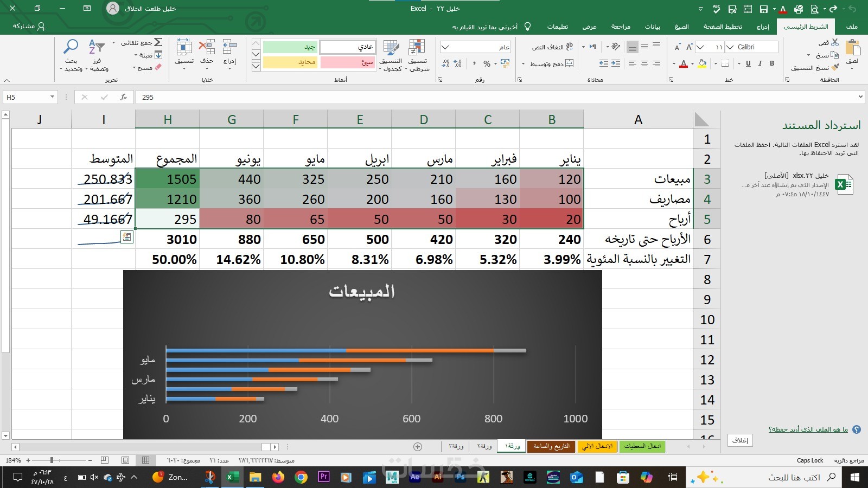Open Merge & Center (دمج وتوسيط) dropdown arrow

click(523, 64)
